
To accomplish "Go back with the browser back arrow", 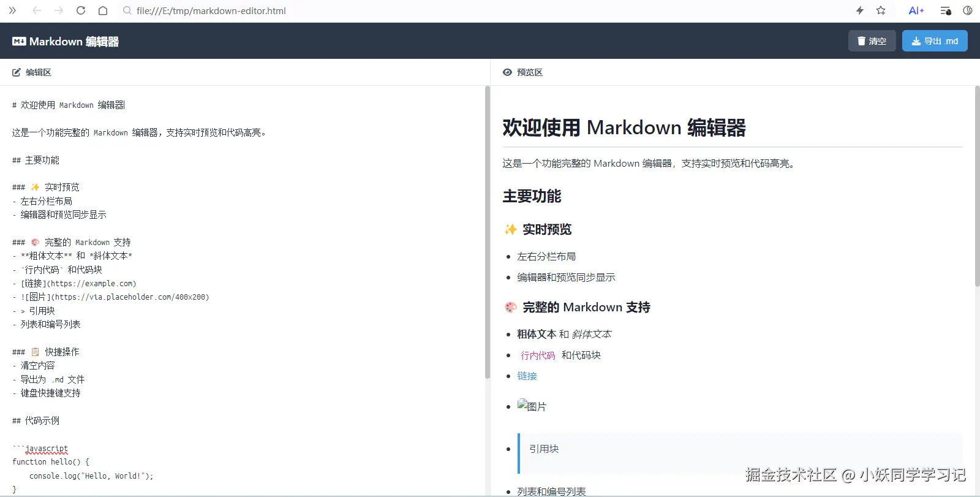I will (37, 10).
